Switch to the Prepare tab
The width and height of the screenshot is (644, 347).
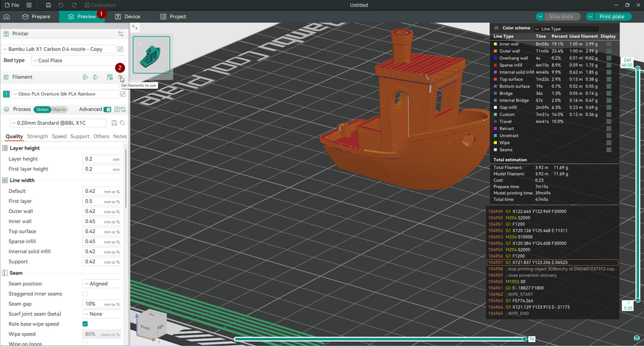tap(36, 16)
